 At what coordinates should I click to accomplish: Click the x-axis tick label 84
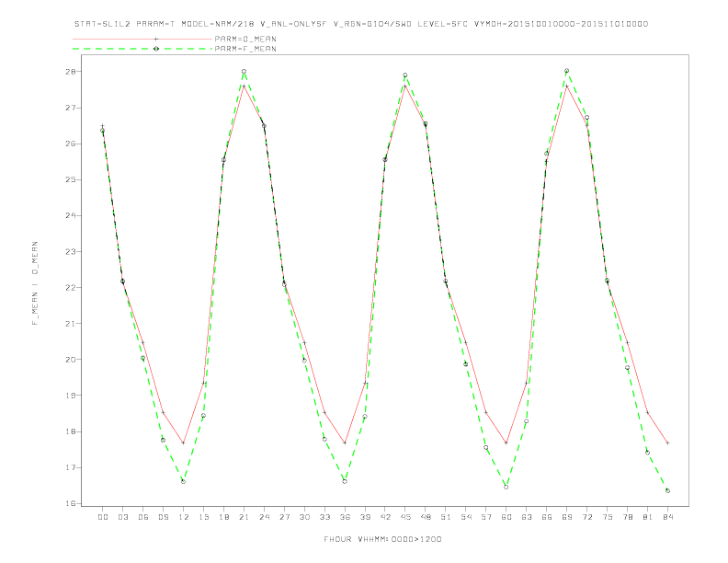click(667, 517)
